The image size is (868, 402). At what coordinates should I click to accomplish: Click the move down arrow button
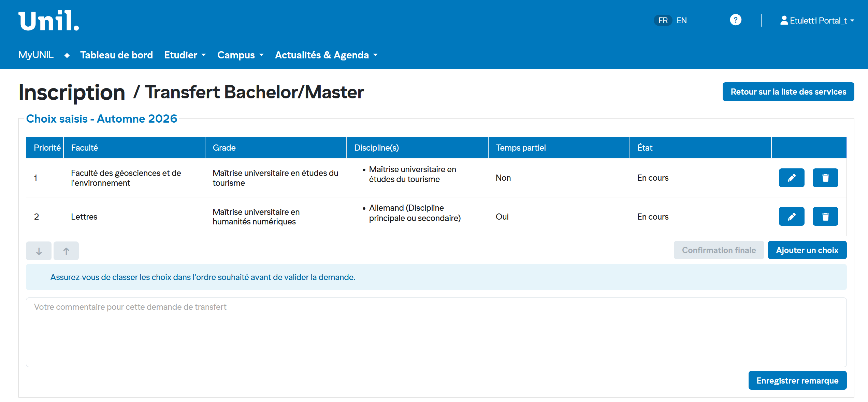coord(39,251)
